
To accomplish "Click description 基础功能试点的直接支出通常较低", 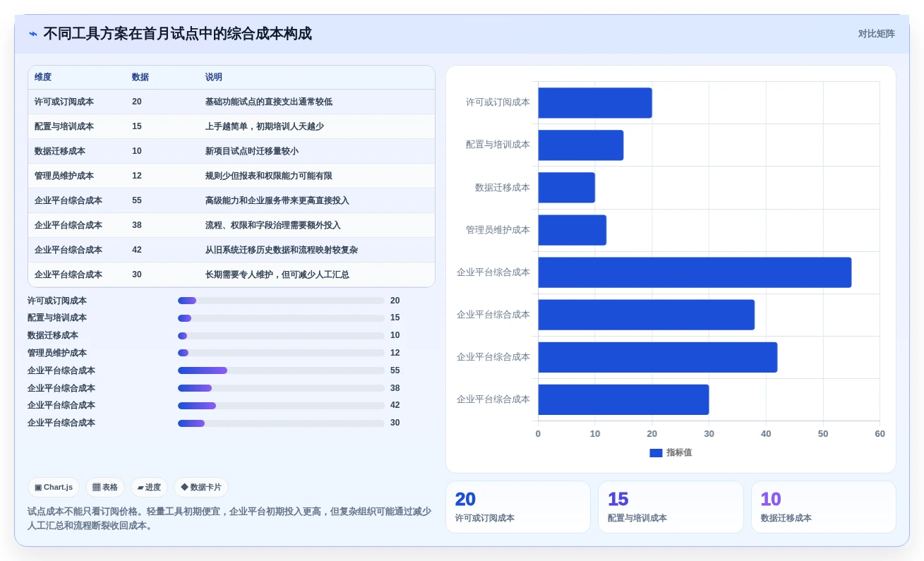I will [x=269, y=102].
